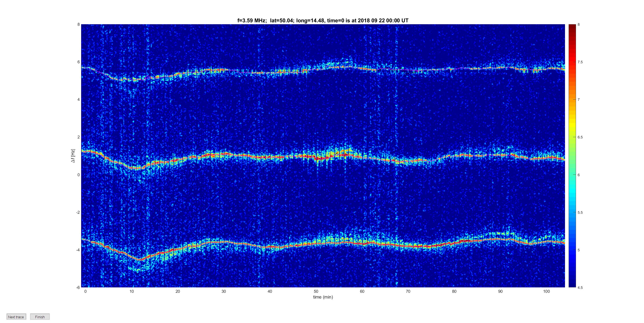Click y-axis tick label -4
The height and width of the screenshot is (323, 644).
(x=78, y=250)
